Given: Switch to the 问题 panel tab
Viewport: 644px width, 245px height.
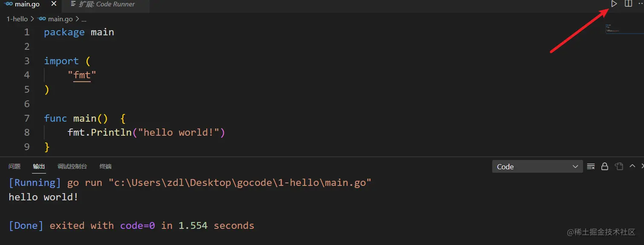Looking at the screenshot, I should pos(14,166).
